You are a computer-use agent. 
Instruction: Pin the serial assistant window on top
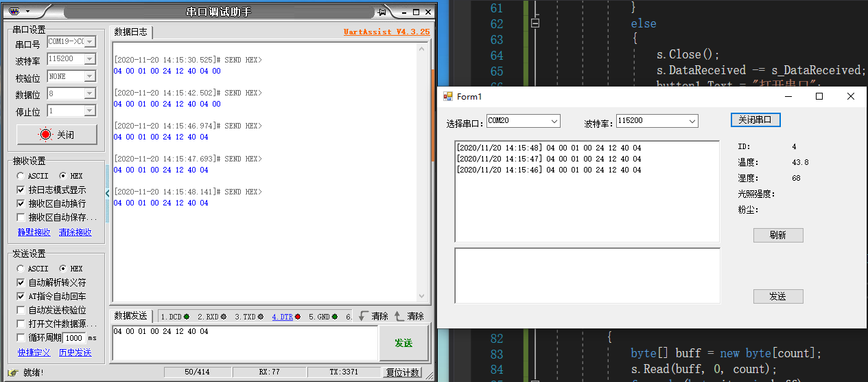(x=382, y=12)
